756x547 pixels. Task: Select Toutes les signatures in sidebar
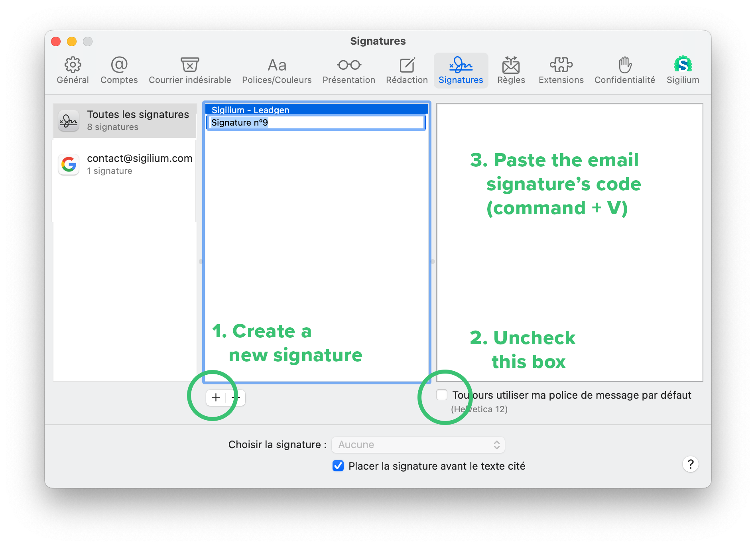click(x=124, y=120)
